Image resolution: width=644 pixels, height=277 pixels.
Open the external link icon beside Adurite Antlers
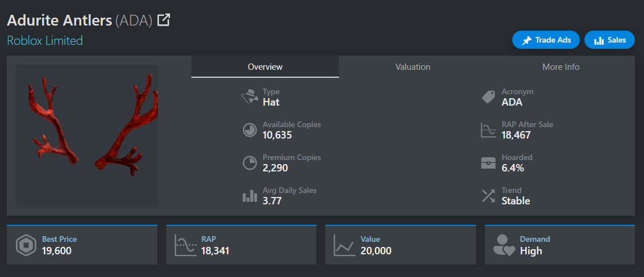(164, 20)
